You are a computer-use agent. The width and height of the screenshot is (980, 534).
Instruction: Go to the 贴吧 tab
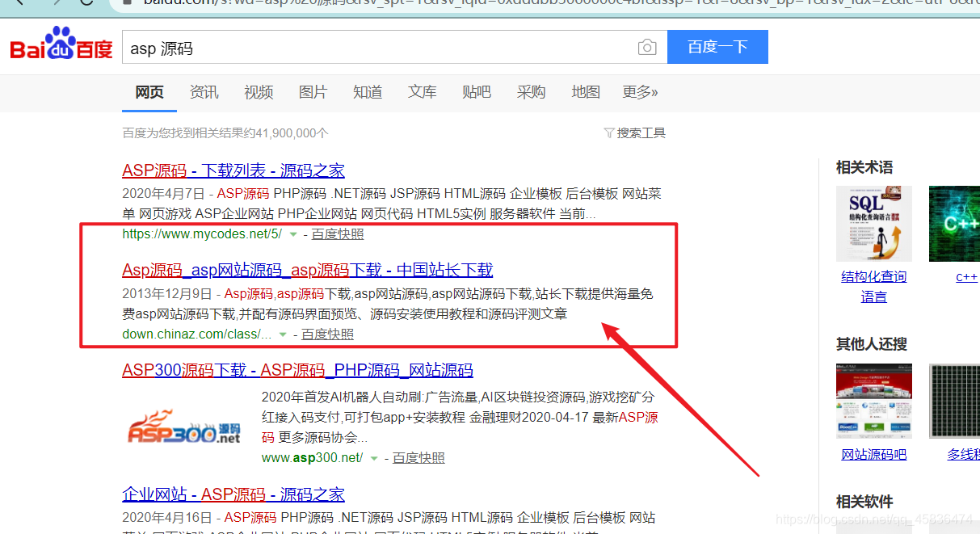pyautogui.click(x=477, y=92)
